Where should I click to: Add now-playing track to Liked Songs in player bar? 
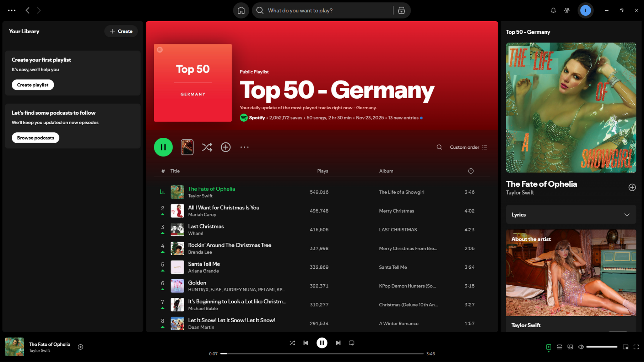[x=81, y=347]
